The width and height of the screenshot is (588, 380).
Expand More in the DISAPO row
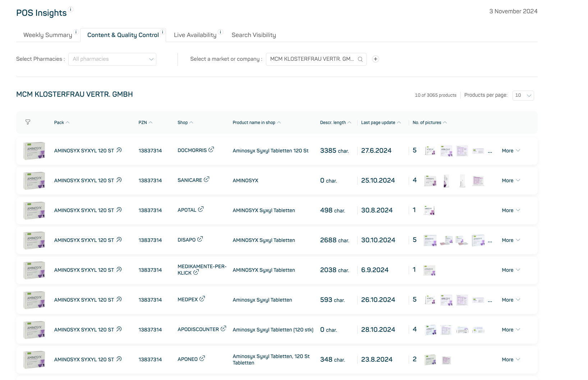point(511,240)
